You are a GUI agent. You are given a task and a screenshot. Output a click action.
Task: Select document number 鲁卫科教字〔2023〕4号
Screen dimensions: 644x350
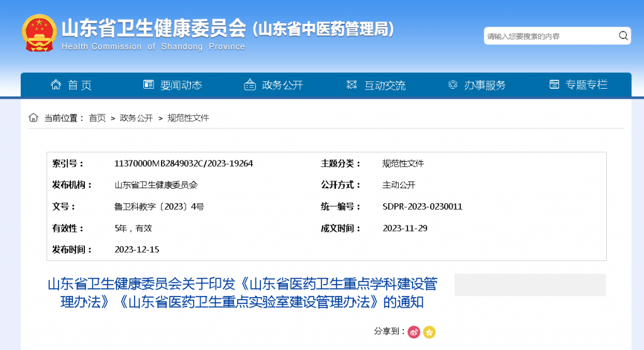pos(159,206)
